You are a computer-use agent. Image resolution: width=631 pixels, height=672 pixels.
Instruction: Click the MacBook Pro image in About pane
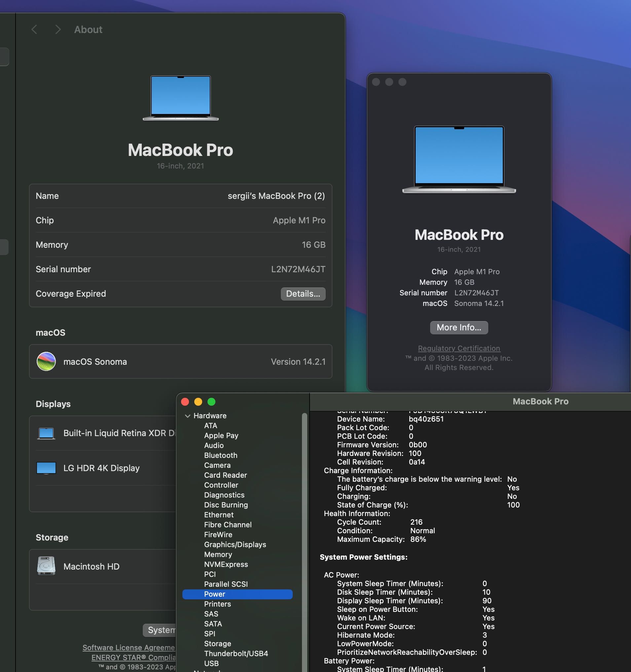(180, 98)
